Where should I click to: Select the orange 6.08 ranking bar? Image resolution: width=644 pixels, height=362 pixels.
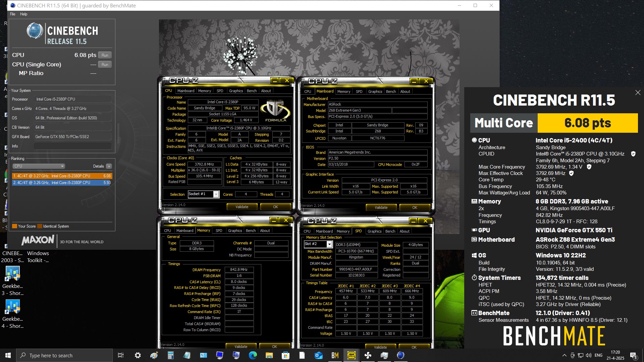[62, 176]
